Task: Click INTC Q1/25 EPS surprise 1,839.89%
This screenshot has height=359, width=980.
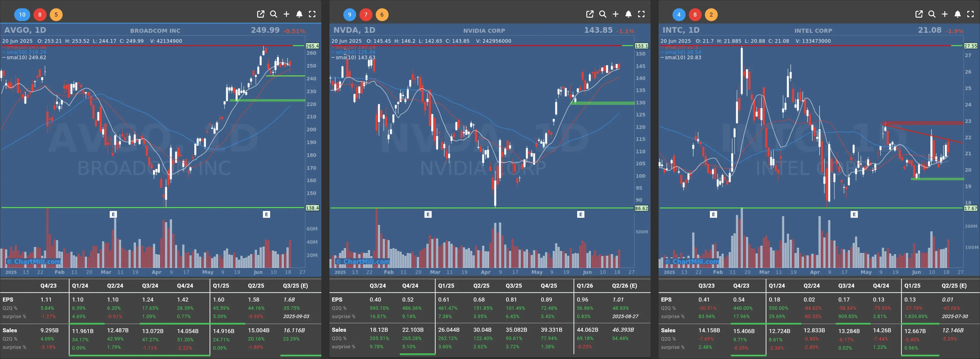Action: point(916,316)
